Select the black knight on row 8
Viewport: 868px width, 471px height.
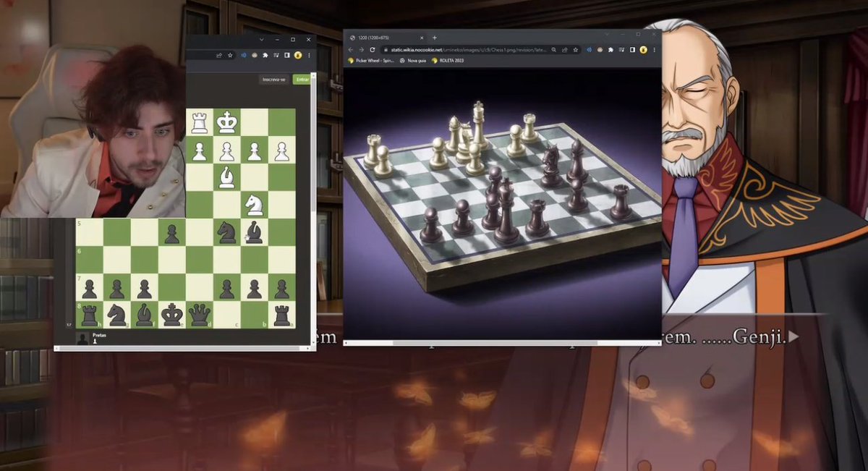point(117,315)
